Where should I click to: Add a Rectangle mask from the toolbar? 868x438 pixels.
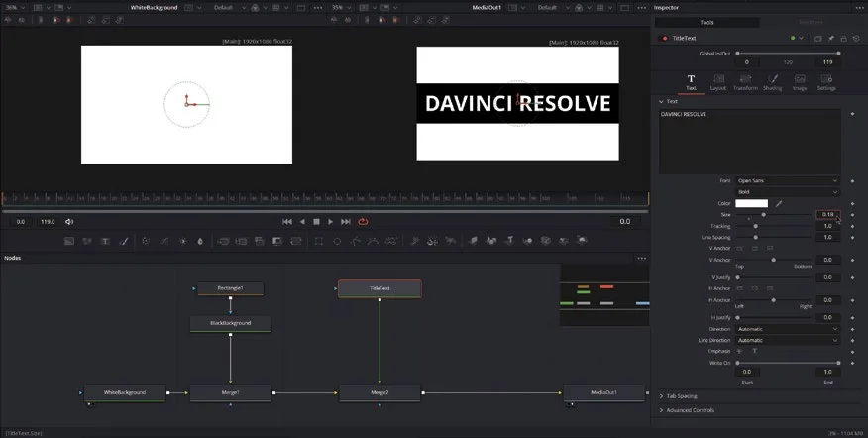tap(319, 241)
